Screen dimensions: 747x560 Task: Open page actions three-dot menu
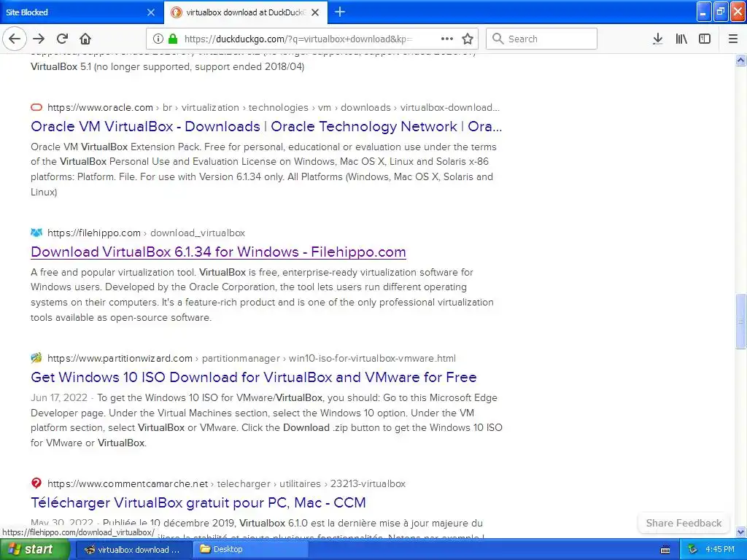[447, 39]
